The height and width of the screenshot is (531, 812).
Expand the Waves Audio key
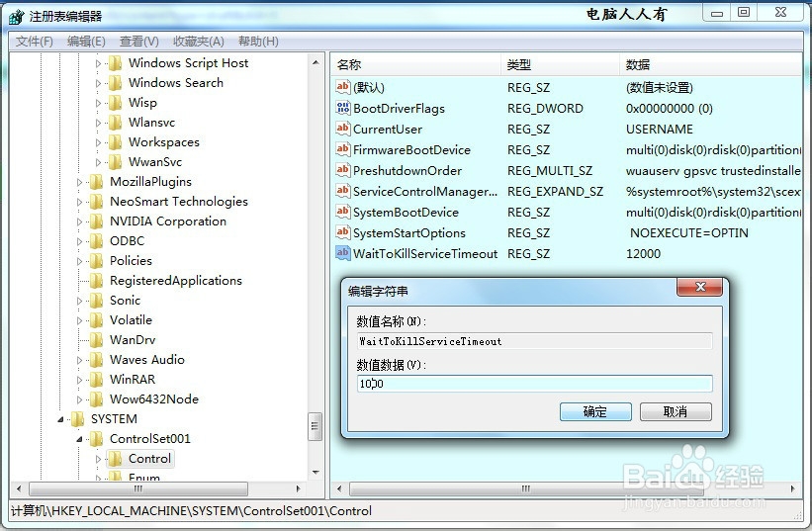[79, 360]
